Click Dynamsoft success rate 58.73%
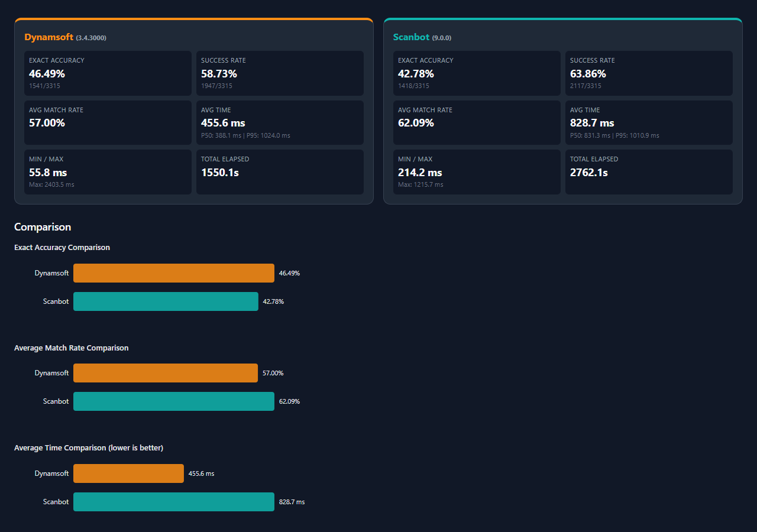Image resolution: width=757 pixels, height=532 pixels. (219, 74)
